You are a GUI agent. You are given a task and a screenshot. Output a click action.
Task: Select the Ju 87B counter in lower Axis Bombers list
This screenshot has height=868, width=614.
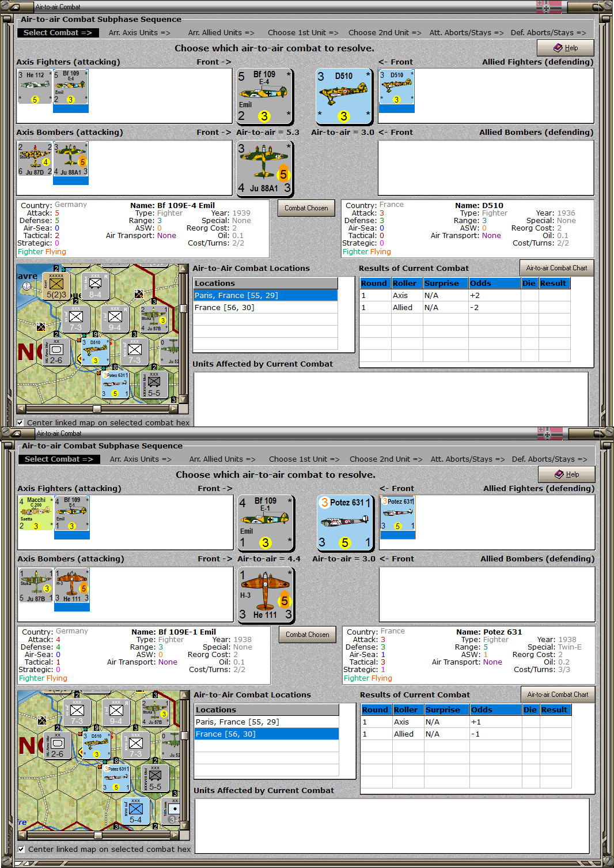pos(36,586)
